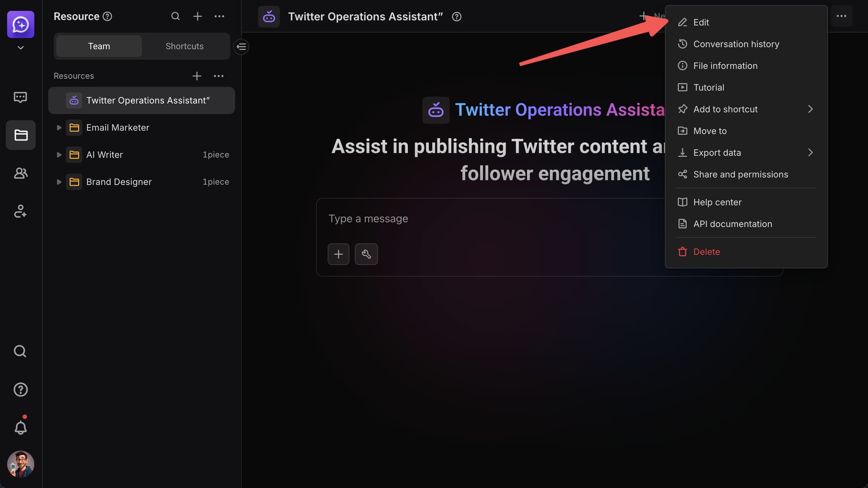Expand the Email Marketer folder
The height and width of the screenshot is (488, 868).
pyautogui.click(x=59, y=128)
